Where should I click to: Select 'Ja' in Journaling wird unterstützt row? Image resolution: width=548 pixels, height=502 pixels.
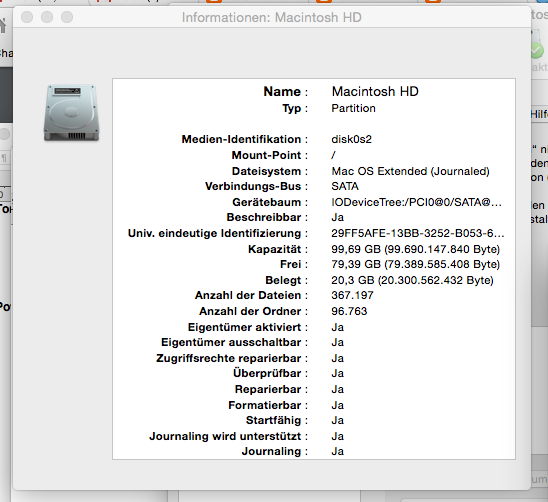point(338,436)
